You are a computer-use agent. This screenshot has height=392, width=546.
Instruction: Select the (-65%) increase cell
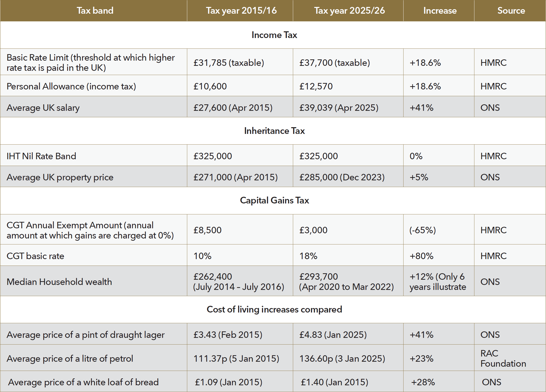pyautogui.click(x=422, y=230)
